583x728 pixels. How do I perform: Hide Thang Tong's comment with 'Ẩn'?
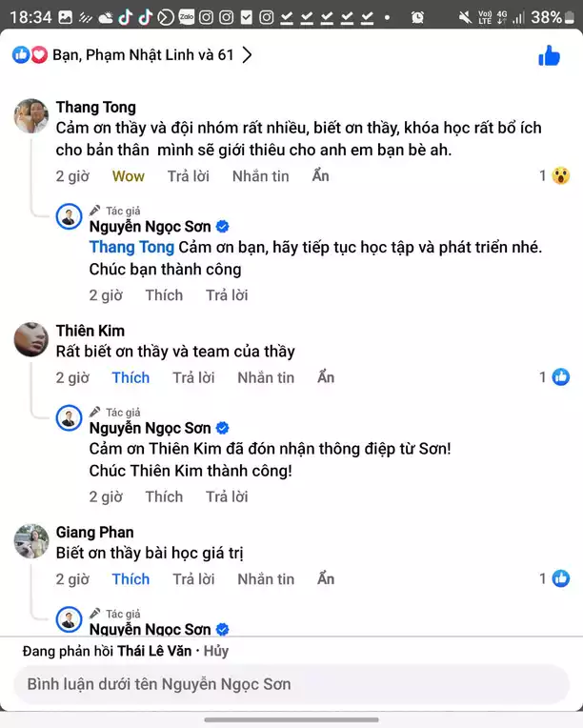point(321,176)
